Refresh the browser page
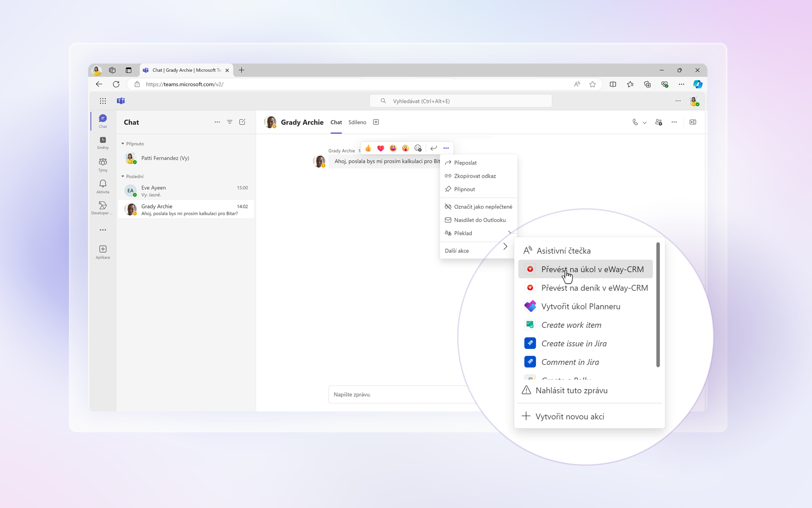Screen dimensions: 812x508 (116, 84)
